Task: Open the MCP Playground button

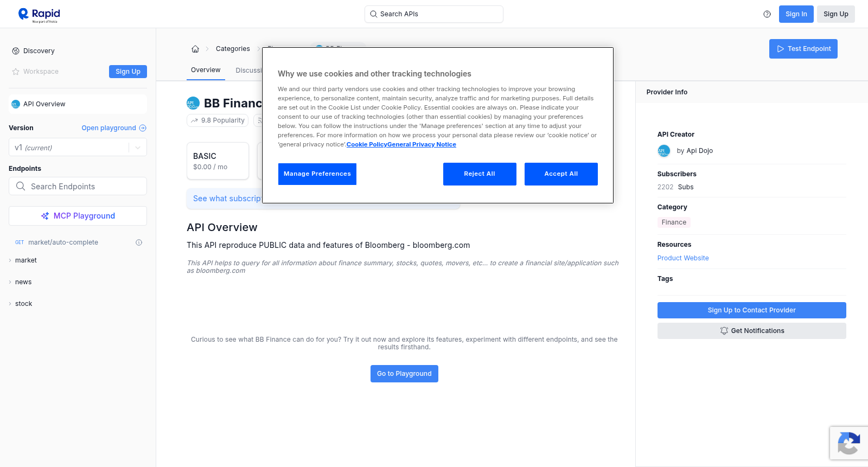Action: coord(78,216)
